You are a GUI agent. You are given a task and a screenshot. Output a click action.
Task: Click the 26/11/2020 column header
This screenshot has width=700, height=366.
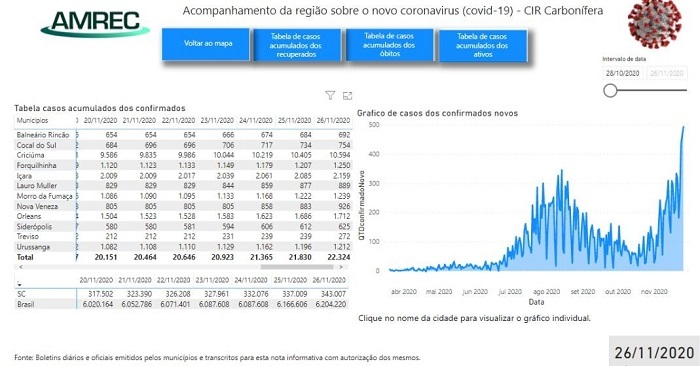click(333, 121)
